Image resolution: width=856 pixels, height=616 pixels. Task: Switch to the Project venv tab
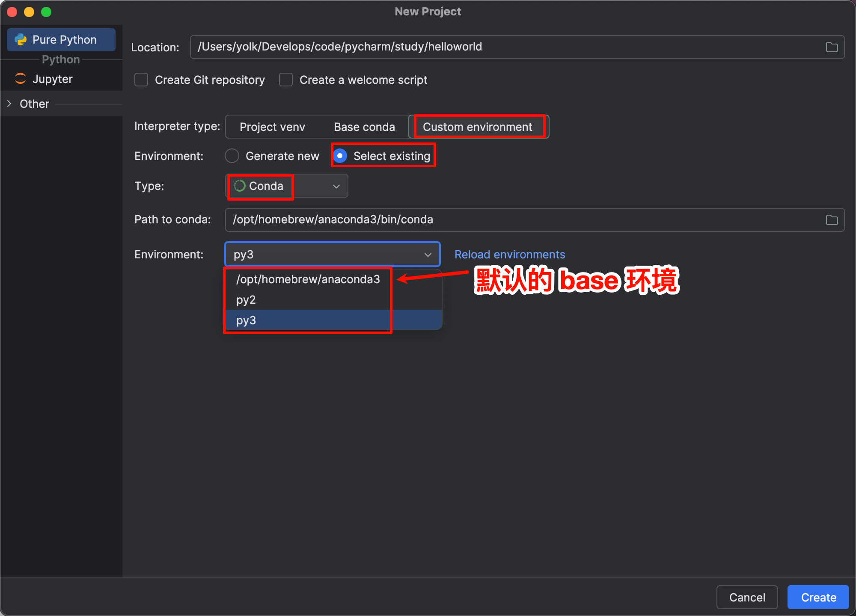[272, 127]
